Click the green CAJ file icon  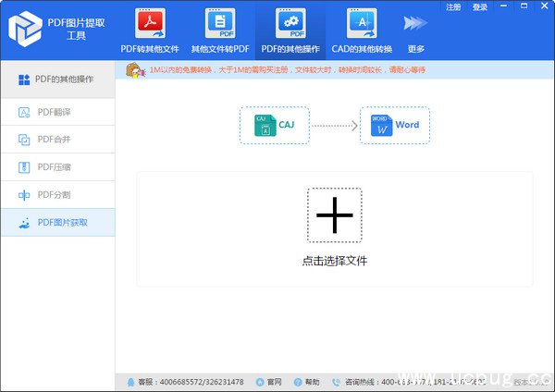[265, 125]
